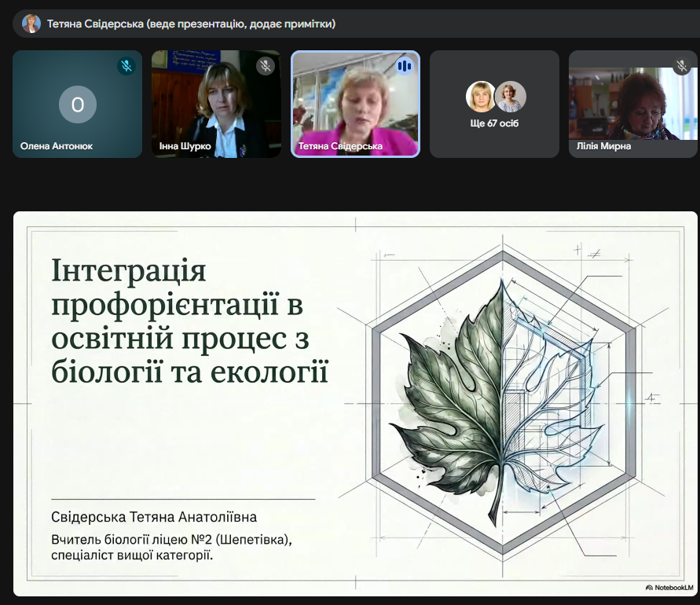The image size is (700, 605).
Task: Click muted microphone icon on Інна Шурко tile
Action: pyautogui.click(x=266, y=66)
